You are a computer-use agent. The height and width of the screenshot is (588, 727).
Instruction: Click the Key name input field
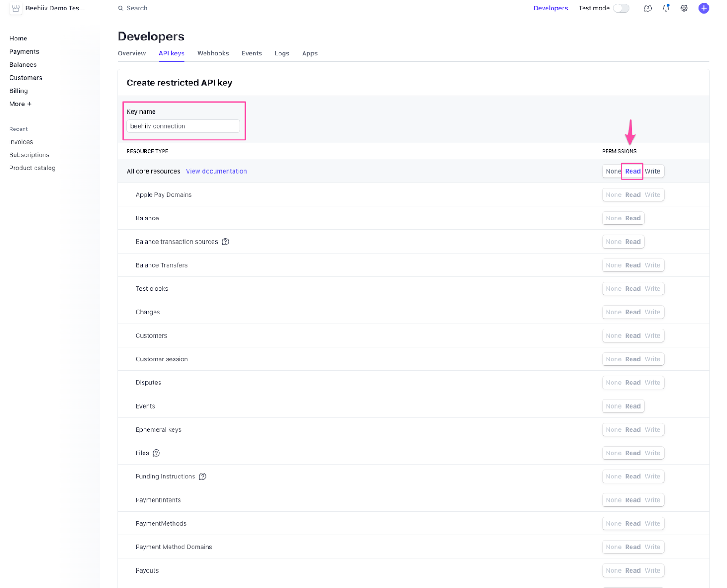(x=183, y=126)
